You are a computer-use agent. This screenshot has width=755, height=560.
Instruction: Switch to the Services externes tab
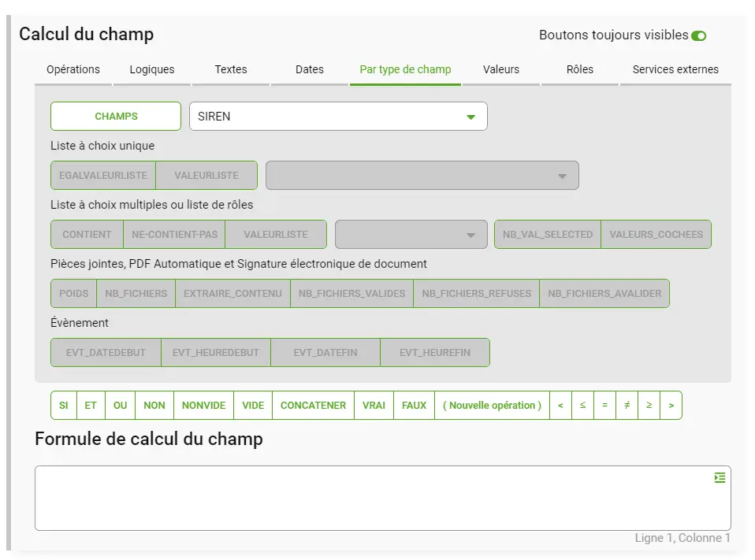675,70
